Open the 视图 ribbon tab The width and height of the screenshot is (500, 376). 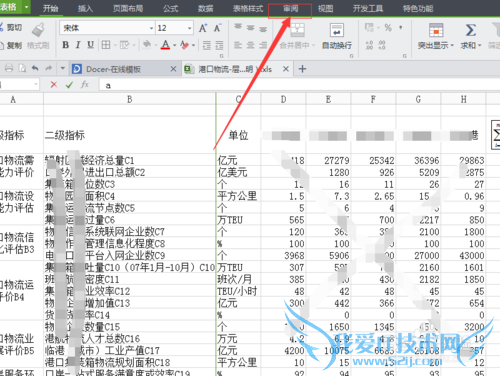(325, 8)
